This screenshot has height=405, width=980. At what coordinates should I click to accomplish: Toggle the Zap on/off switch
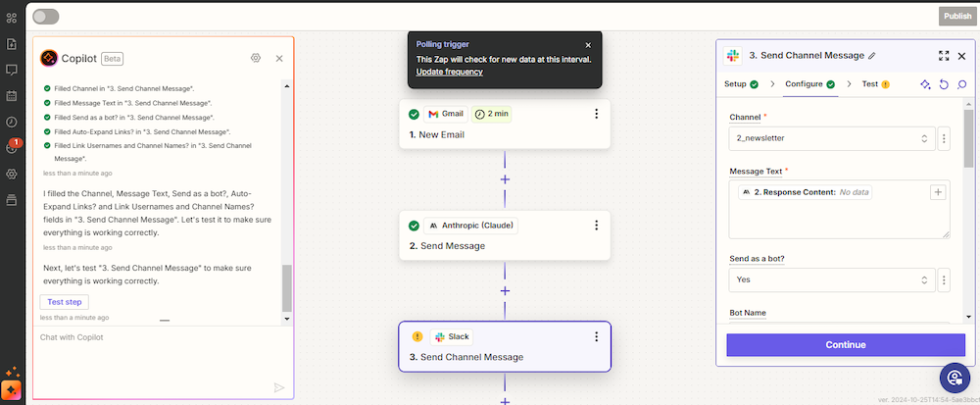[46, 17]
